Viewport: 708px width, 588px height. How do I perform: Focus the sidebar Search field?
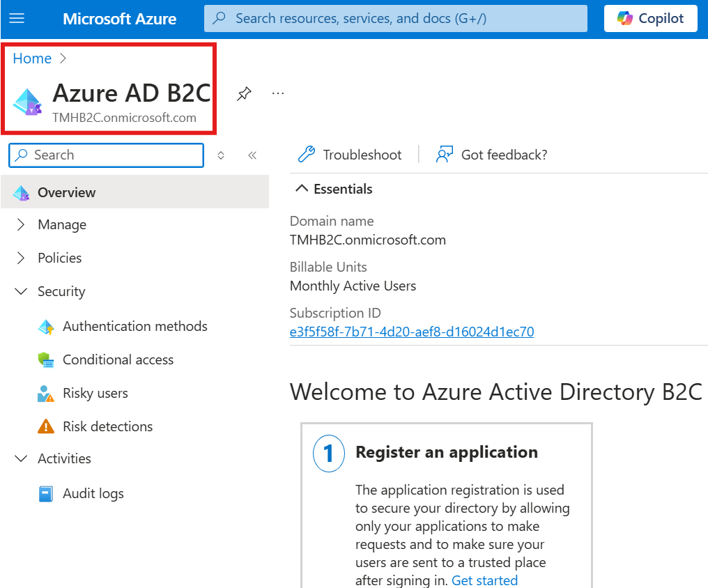click(x=106, y=155)
